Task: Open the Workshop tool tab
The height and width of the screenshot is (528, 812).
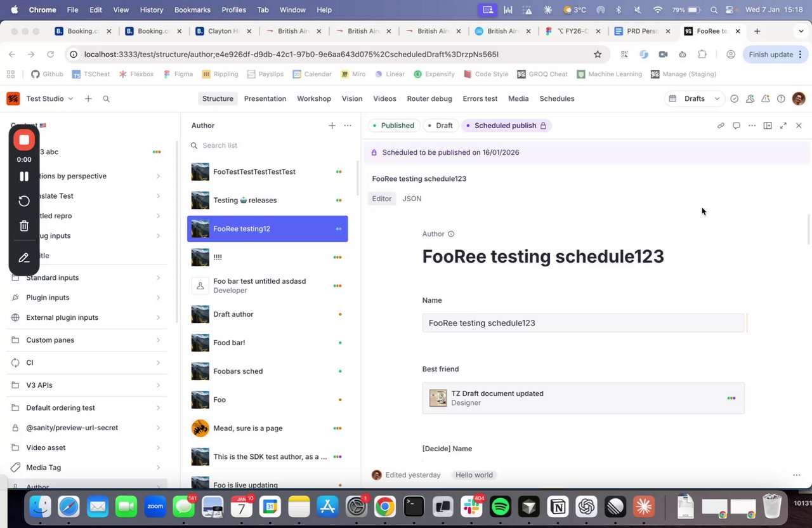Action: coord(314,99)
